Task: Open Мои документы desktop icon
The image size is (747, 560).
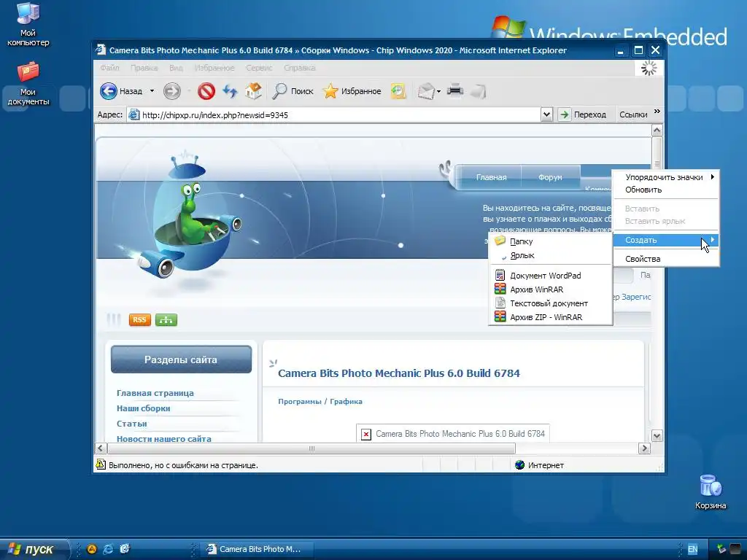Action: 28,83
